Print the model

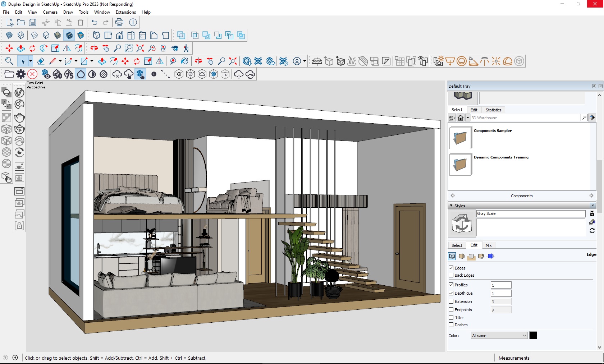[x=119, y=22]
